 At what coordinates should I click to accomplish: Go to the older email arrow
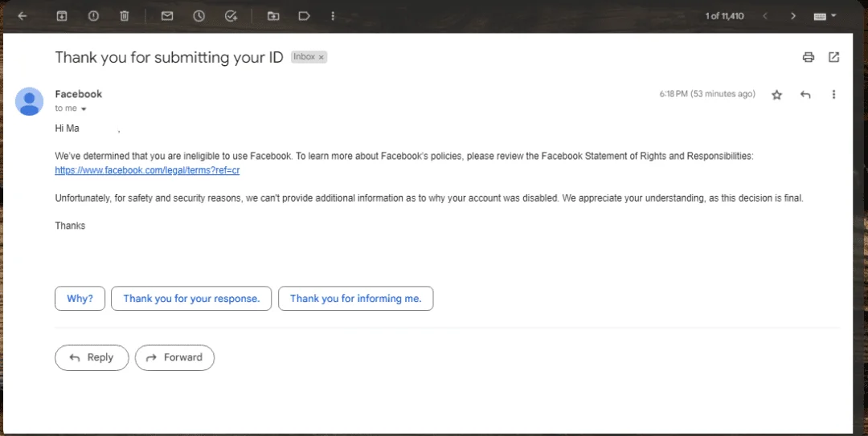[x=792, y=16]
